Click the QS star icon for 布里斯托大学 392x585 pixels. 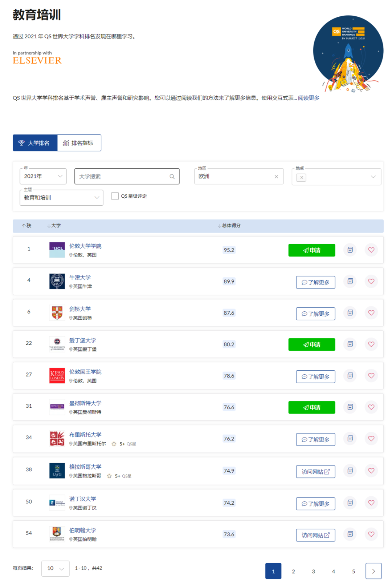coord(114,444)
